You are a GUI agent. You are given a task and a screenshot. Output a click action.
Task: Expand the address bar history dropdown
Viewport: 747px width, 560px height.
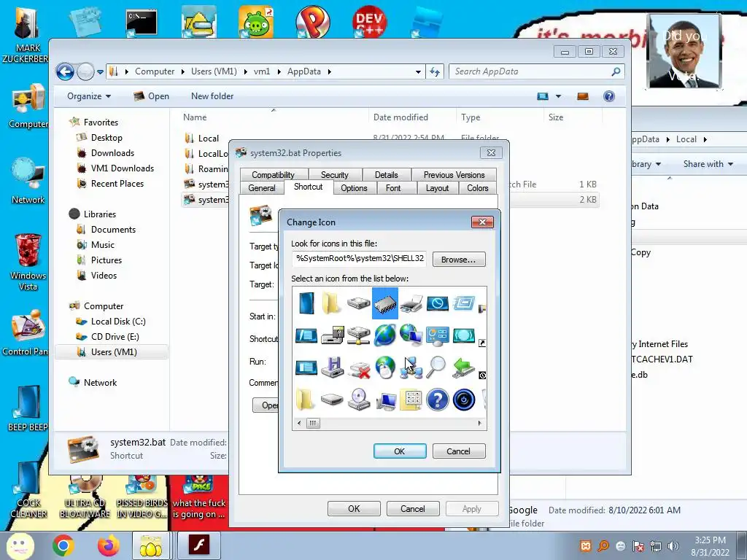click(418, 72)
